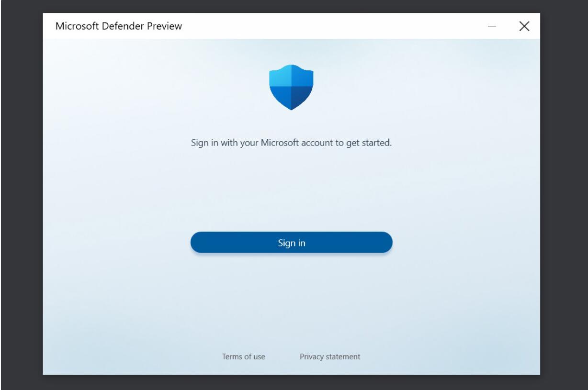588x390 pixels.
Task: Click the Microsoft Defender Preview window title
Action: pyautogui.click(x=119, y=26)
